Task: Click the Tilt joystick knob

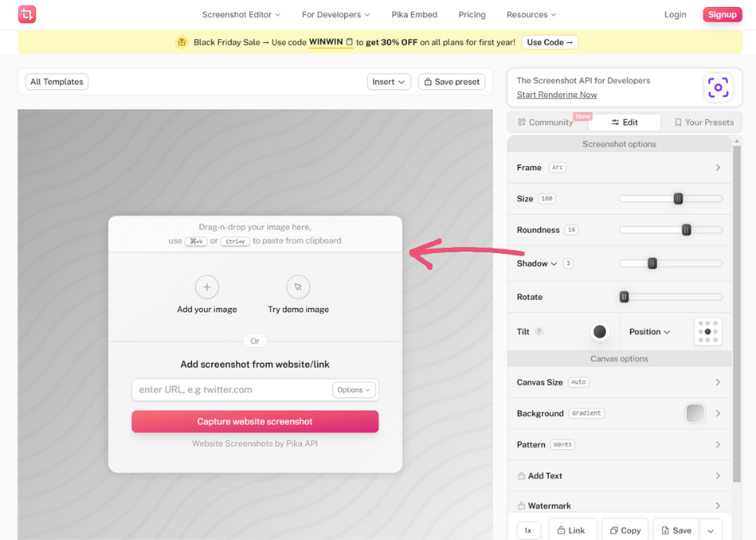Action: [x=599, y=332]
